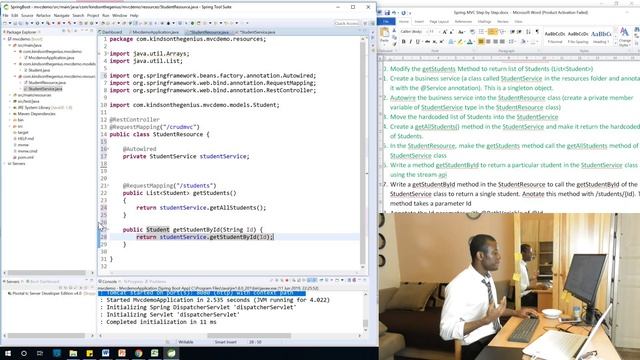Click Clear Formatting icon in Word

click(x=473, y=31)
